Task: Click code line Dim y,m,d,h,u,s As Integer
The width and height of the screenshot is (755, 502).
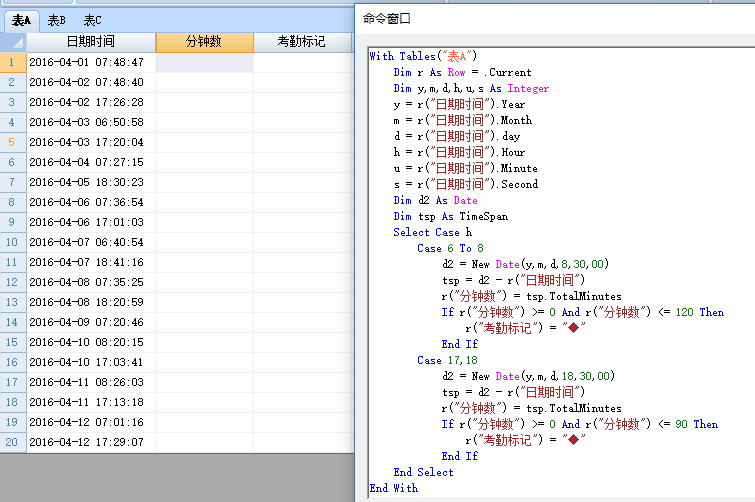Action: click(x=471, y=89)
